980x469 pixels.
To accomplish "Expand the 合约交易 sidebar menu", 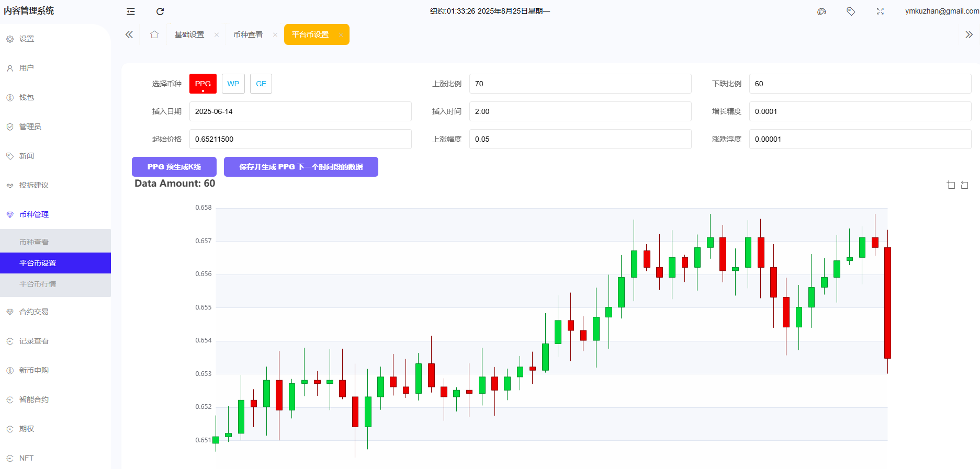I will [34, 312].
